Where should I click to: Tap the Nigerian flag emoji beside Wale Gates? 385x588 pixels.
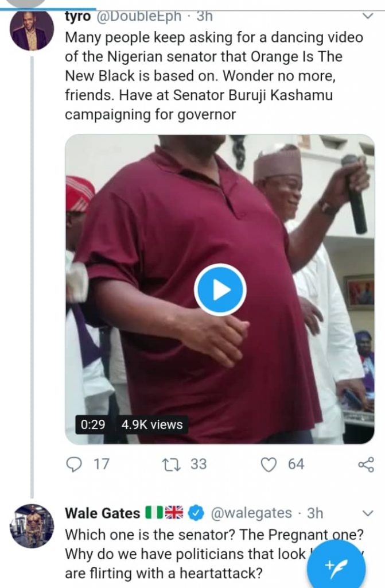click(x=154, y=512)
